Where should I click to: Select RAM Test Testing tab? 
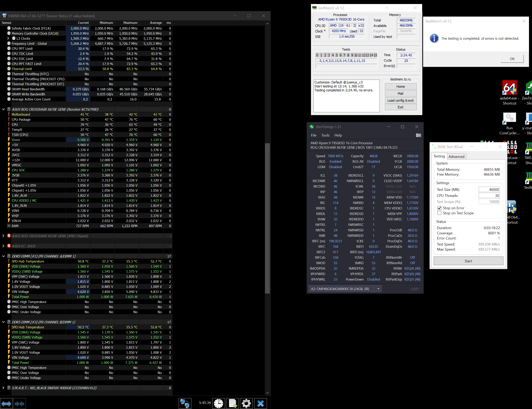pyautogui.click(x=439, y=156)
